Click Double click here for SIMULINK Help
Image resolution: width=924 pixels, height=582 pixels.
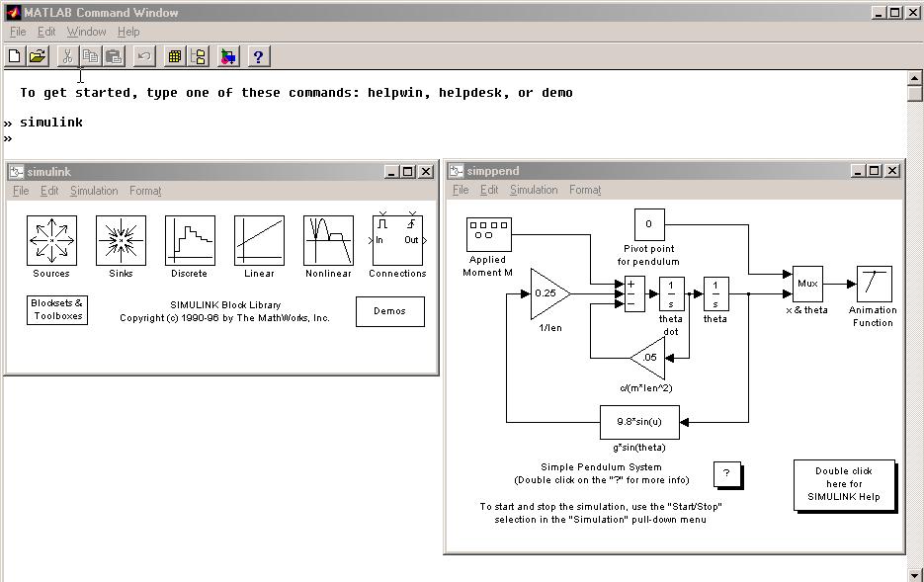click(844, 485)
